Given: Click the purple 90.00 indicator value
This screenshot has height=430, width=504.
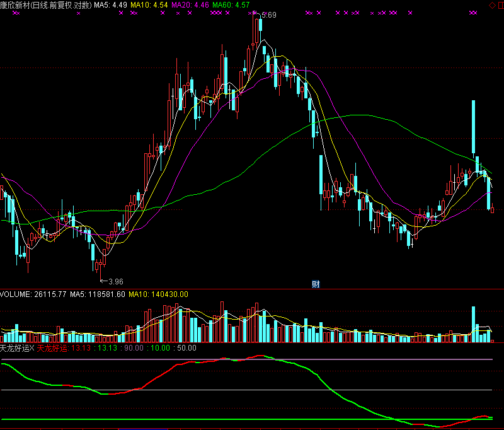Looking at the screenshot, I should (134, 348).
